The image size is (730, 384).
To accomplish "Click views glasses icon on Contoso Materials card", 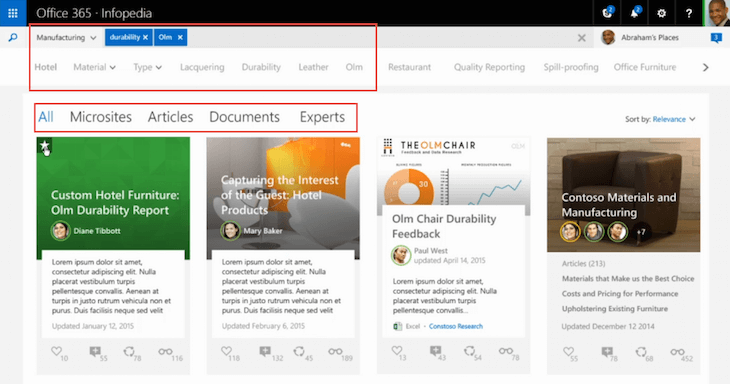I will coord(677,352).
